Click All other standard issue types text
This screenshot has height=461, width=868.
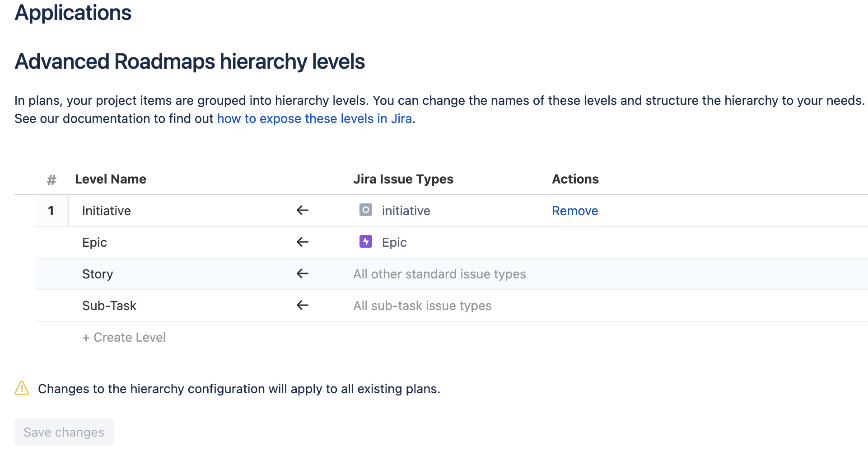439,274
